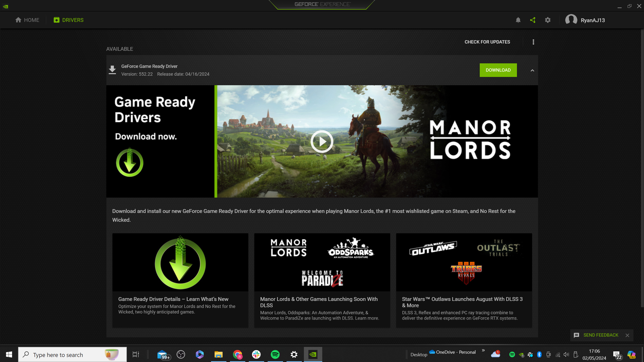Click GeForce Experience taskbar icon
Viewport: 644px width, 362px height.
click(x=313, y=354)
